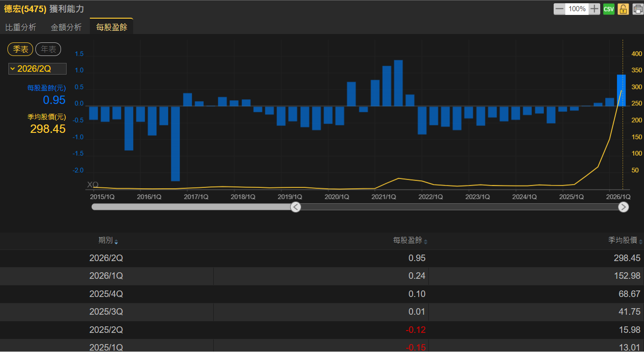Print the page using the printer icon
Image resolution: width=644 pixels, height=352 pixels.
tap(637, 9)
